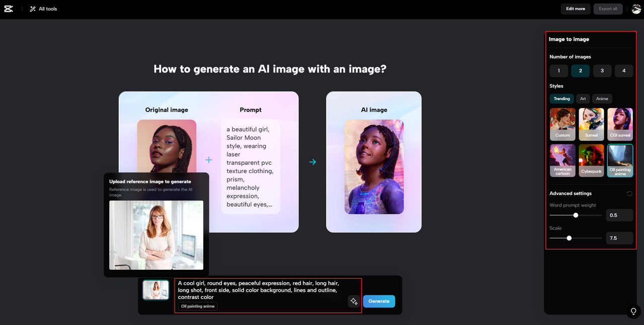Switch to the Trending styles tab
The image size is (644, 325).
pos(561,99)
